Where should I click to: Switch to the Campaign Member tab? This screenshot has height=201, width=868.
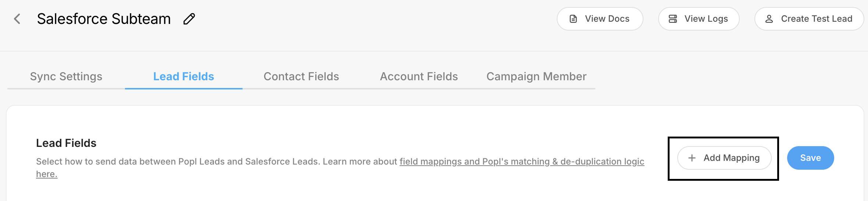tap(536, 77)
